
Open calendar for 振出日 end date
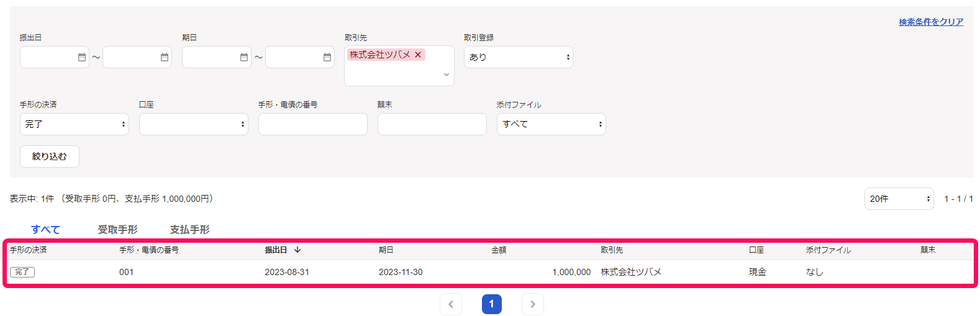pos(165,57)
